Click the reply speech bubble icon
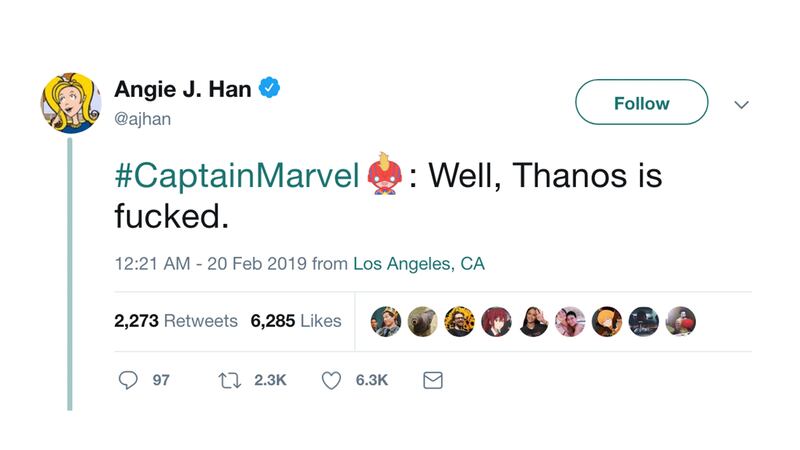The height and width of the screenshot is (450, 800). [125, 382]
